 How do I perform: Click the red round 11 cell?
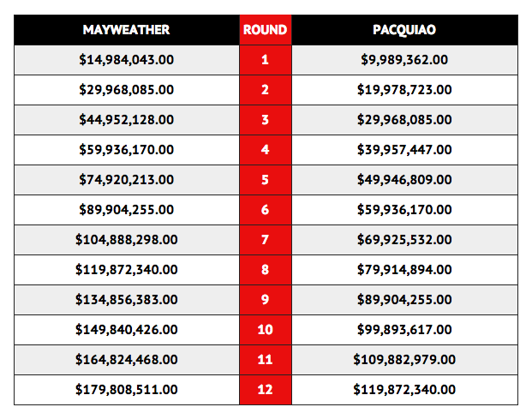[266, 360]
